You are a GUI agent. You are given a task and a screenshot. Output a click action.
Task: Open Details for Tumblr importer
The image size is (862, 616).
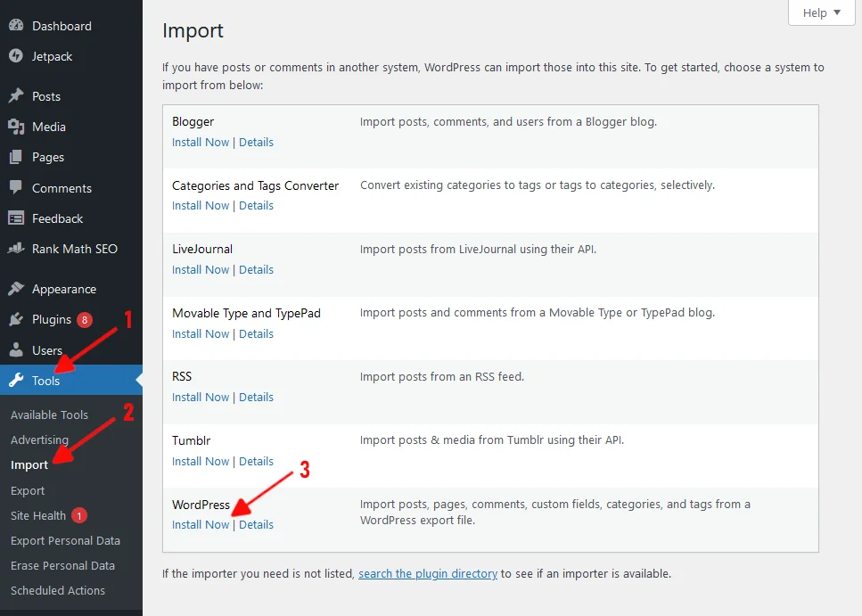point(256,461)
